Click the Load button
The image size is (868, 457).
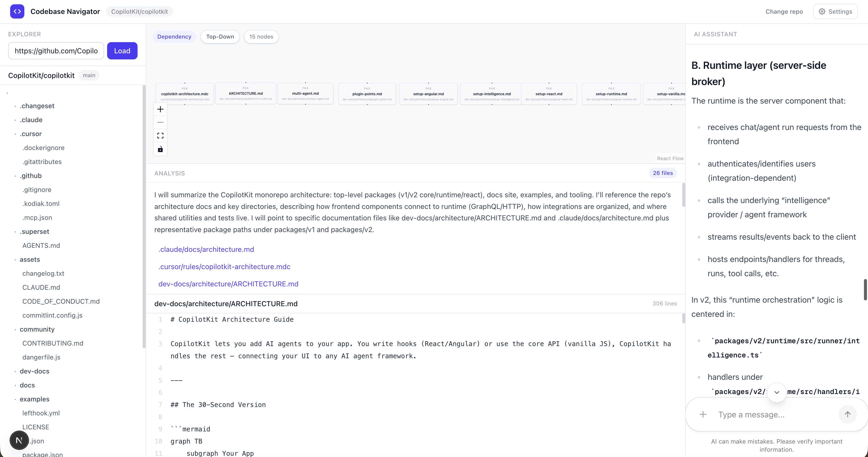tap(122, 51)
